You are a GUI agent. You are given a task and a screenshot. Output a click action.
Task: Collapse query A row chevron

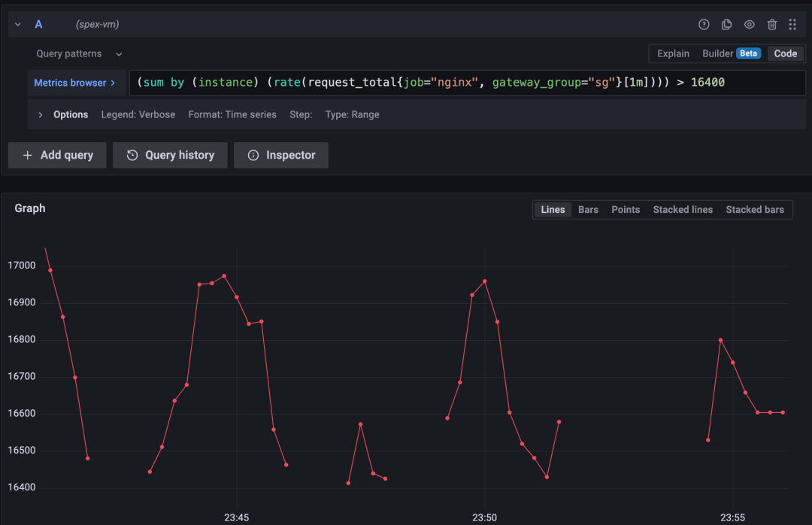[x=18, y=24]
